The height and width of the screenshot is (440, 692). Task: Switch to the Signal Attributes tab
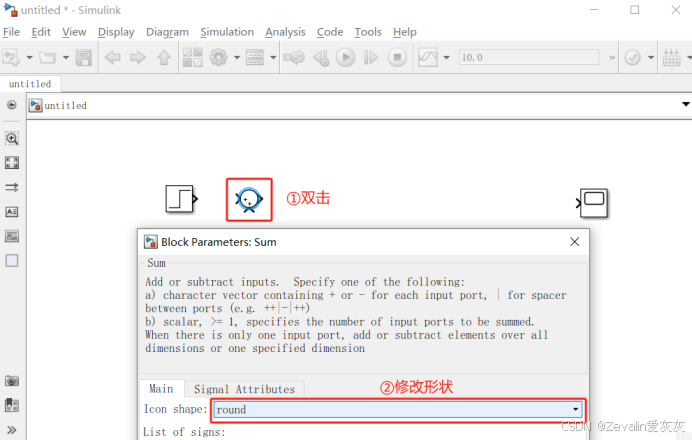[x=244, y=389]
